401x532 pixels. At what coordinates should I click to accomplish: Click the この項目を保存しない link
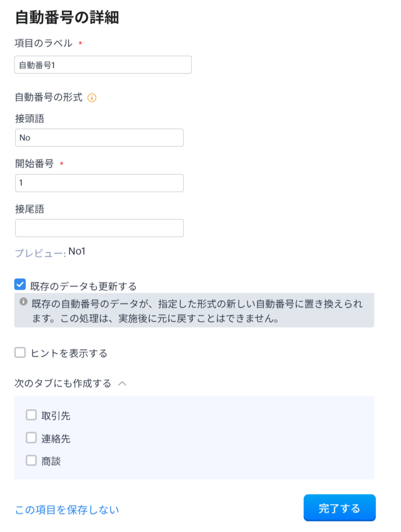67,510
